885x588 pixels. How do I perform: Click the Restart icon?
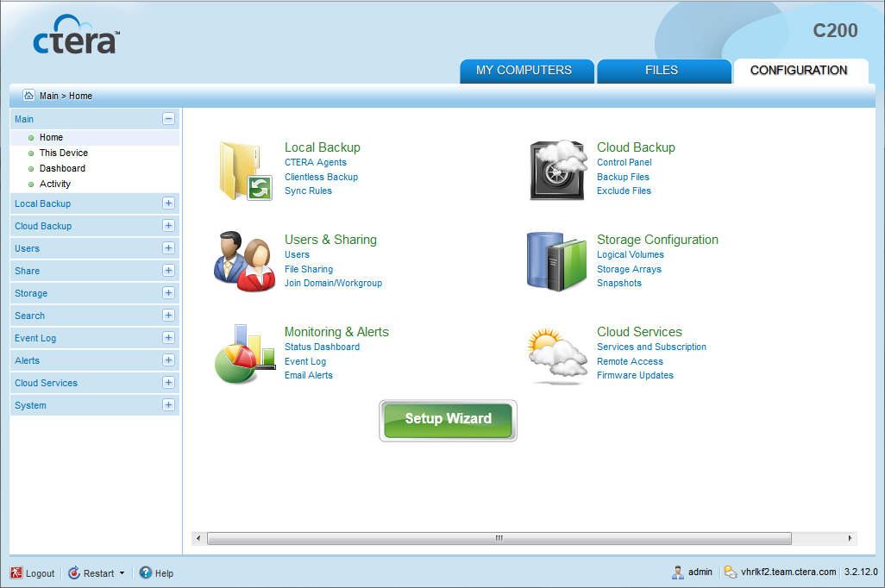point(74,572)
